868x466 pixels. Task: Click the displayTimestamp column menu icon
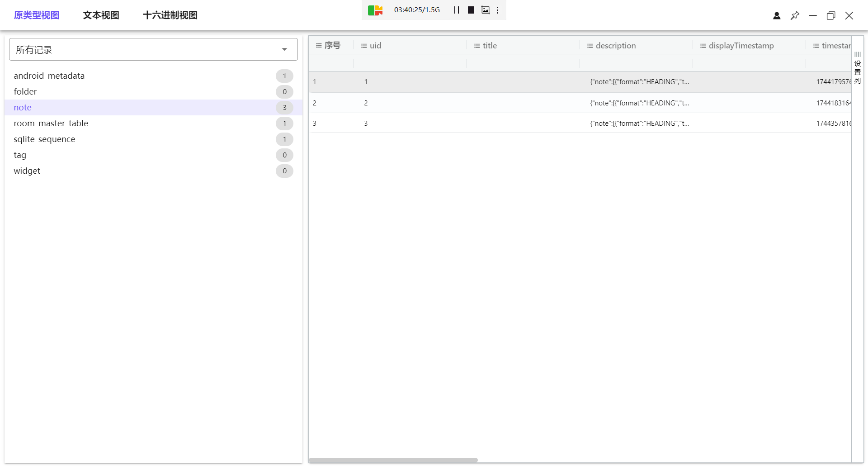coord(703,46)
